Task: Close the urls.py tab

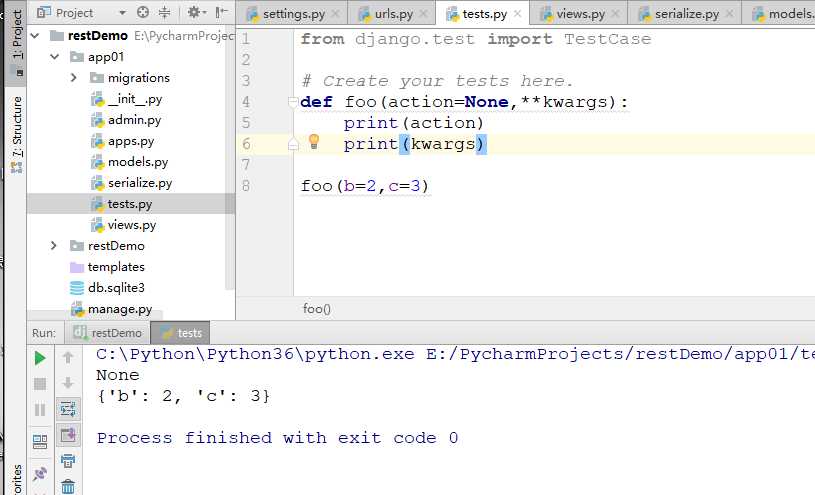Action: coord(424,14)
